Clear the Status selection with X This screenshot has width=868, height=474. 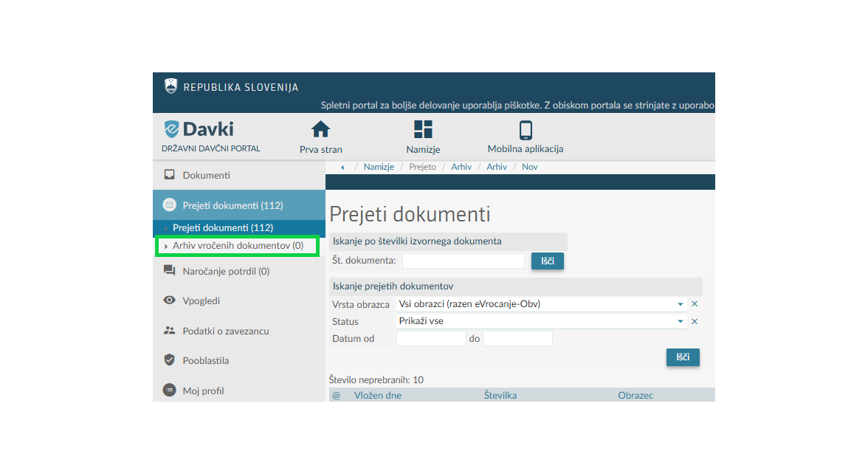[695, 321]
